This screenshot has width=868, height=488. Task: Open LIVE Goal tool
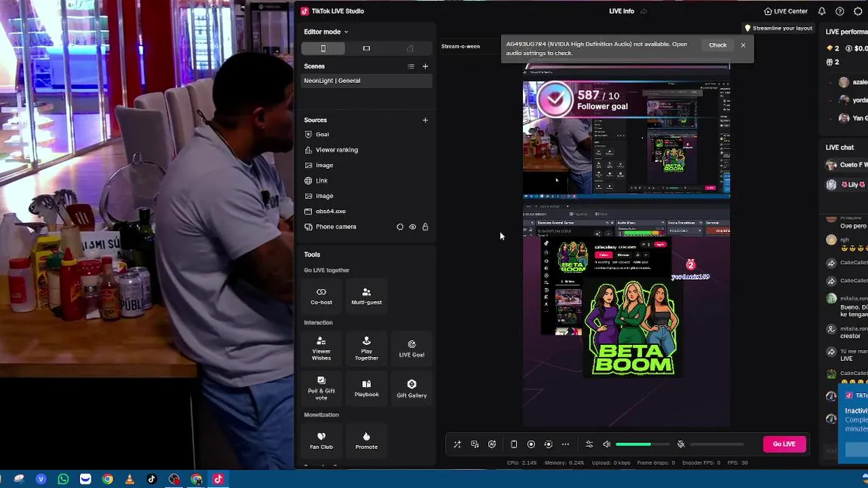pos(412,348)
